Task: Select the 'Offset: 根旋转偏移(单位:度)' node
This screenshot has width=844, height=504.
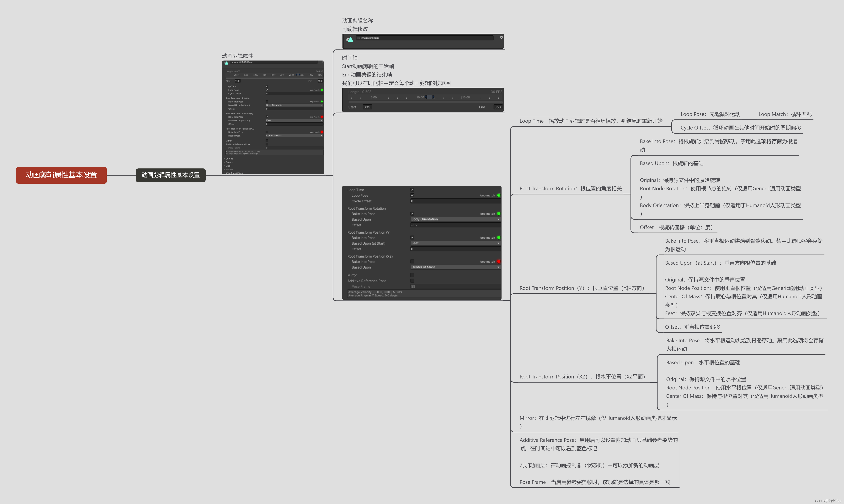Action: tap(676, 227)
